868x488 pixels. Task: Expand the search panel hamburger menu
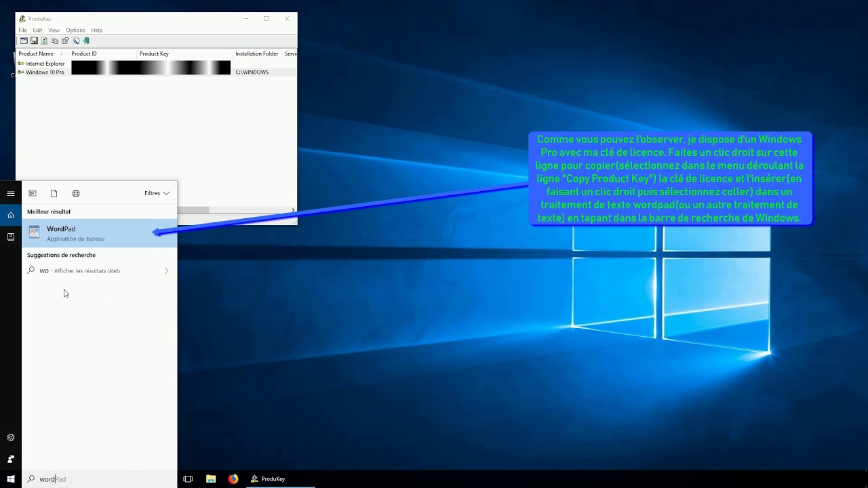[11, 193]
